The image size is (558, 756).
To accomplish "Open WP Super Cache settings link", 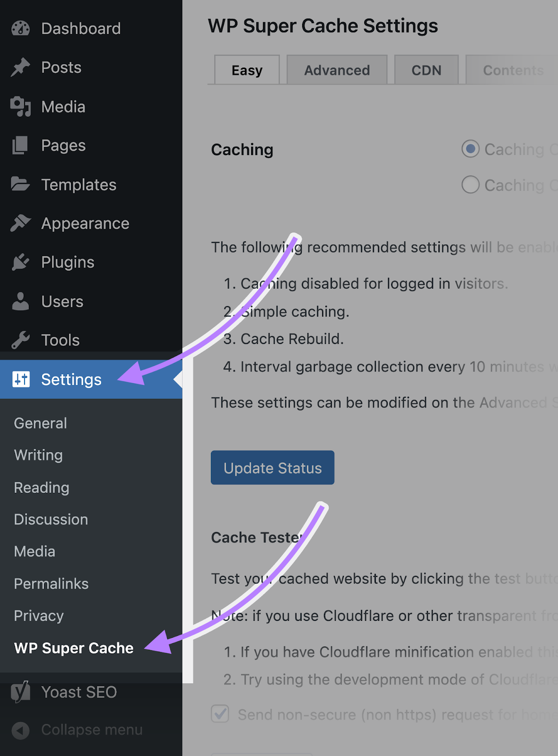I will [x=73, y=648].
